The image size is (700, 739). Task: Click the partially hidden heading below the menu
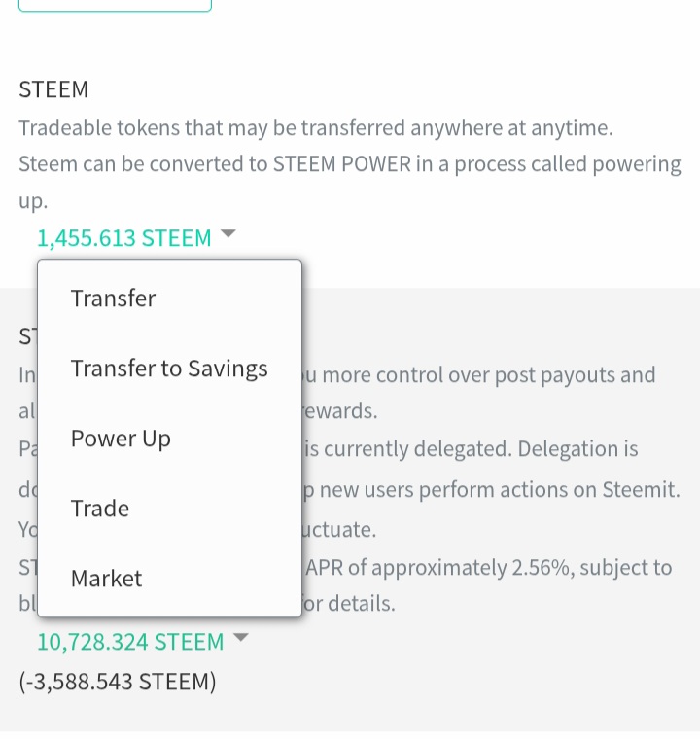pos(27,336)
